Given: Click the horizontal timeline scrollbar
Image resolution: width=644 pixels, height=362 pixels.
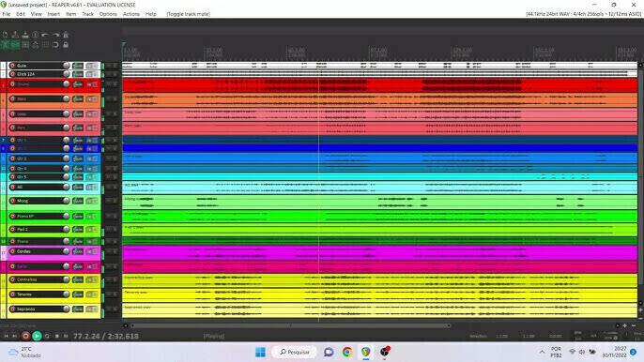Looking at the screenshot, I should coord(290,325).
